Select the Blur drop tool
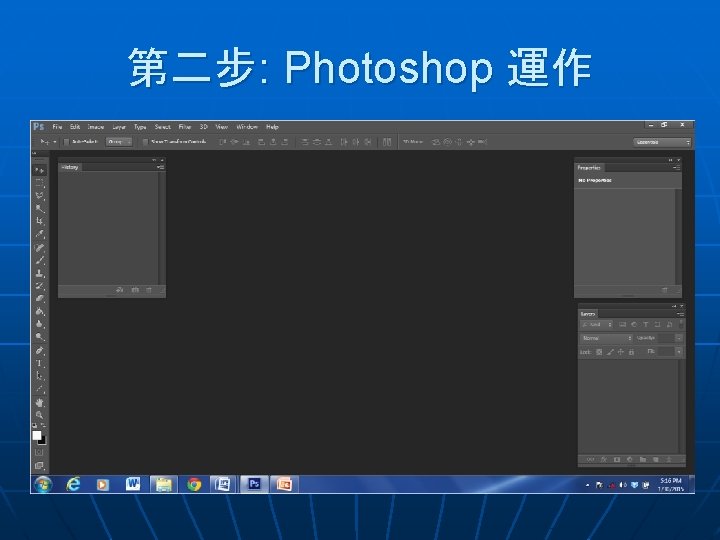 point(39,324)
